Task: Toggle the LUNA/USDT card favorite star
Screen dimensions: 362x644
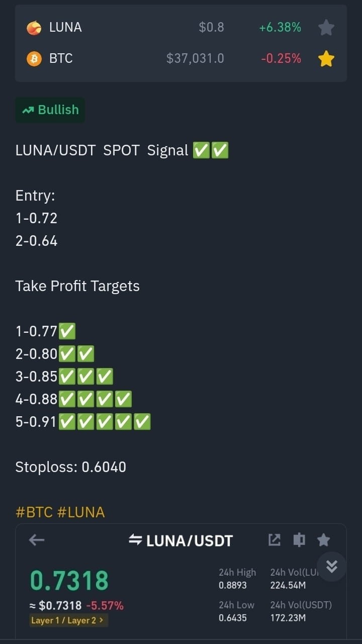Action: click(x=324, y=540)
